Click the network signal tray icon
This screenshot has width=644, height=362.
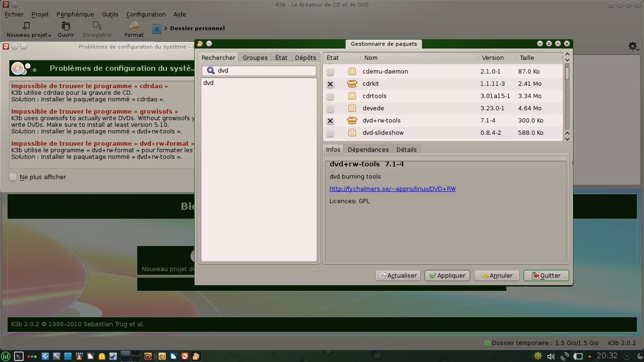point(564,356)
